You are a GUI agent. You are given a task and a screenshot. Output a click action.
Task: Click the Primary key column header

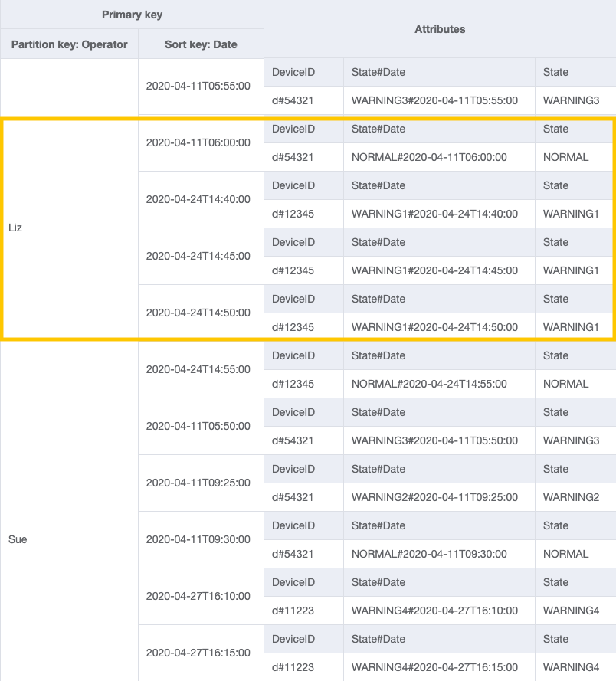click(132, 15)
